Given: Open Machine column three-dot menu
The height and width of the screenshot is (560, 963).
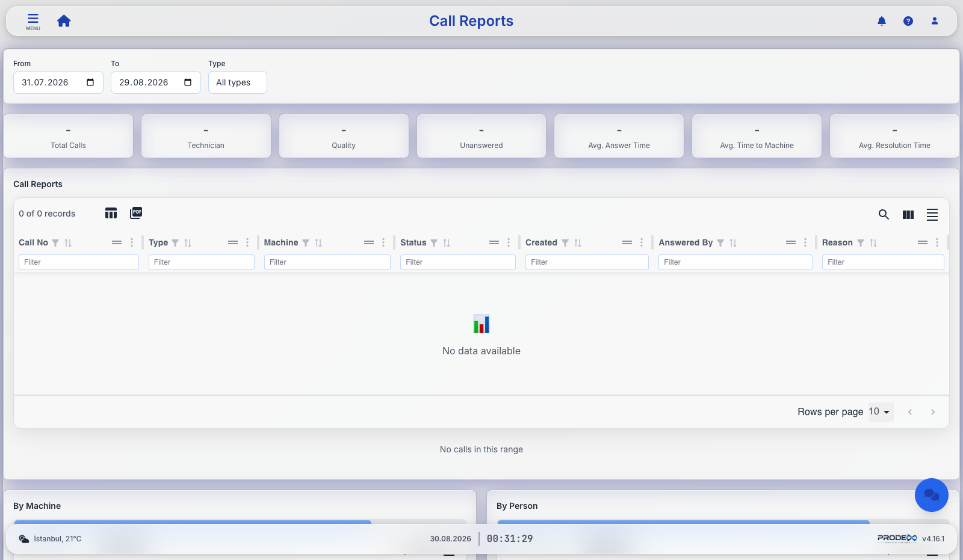Looking at the screenshot, I should tap(383, 242).
